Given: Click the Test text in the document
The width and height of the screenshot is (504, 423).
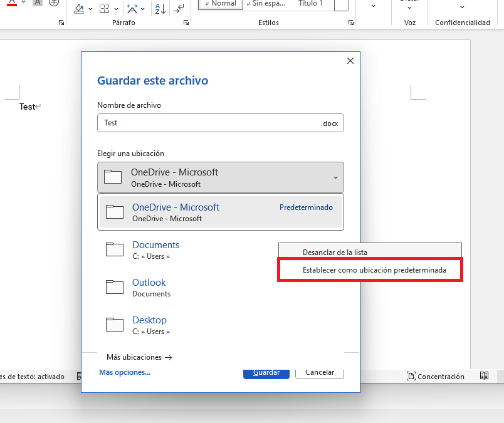Looking at the screenshot, I should click(27, 107).
